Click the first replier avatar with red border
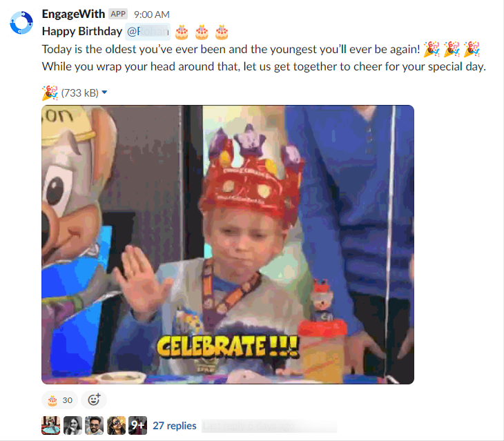504x441 pixels. click(51, 426)
